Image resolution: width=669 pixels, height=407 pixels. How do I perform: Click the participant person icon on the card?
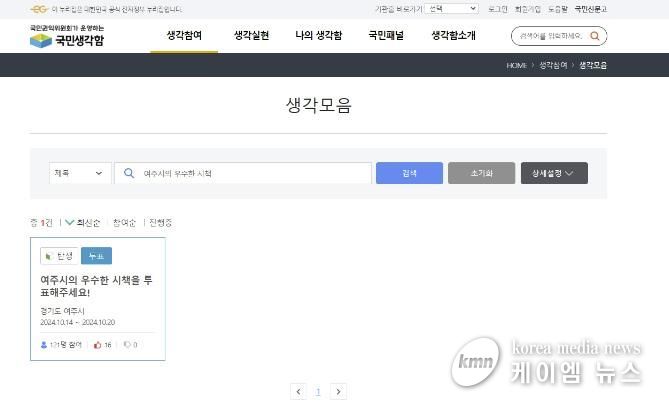click(44, 345)
